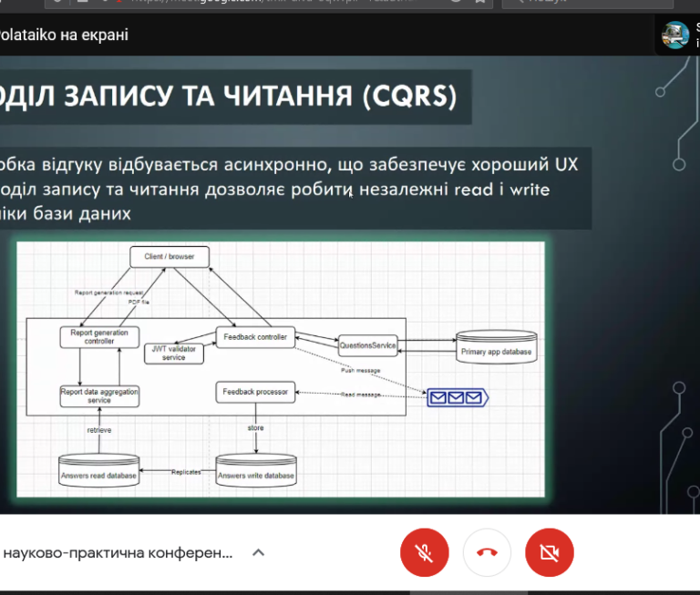Open the науково-практична конференція meeting name

click(x=117, y=552)
